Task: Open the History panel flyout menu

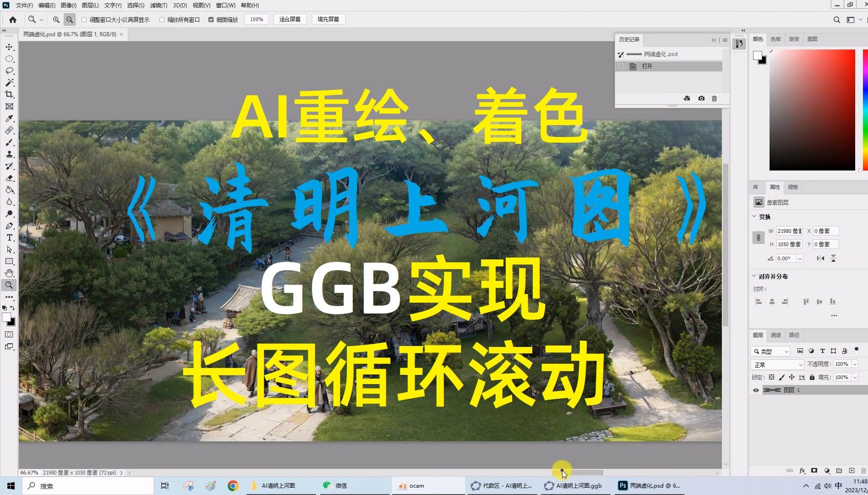Action: pyautogui.click(x=725, y=40)
